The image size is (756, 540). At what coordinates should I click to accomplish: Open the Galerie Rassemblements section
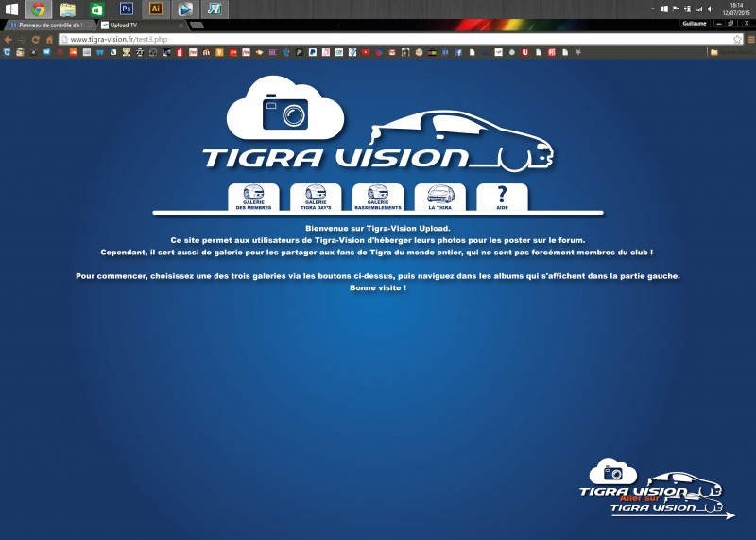click(x=378, y=197)
